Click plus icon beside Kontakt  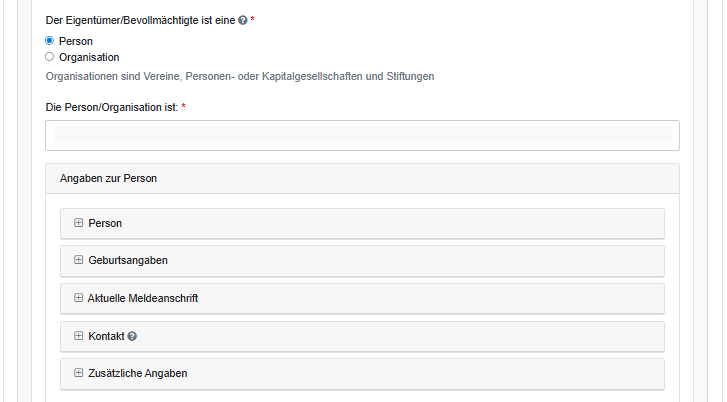point(79,336)
